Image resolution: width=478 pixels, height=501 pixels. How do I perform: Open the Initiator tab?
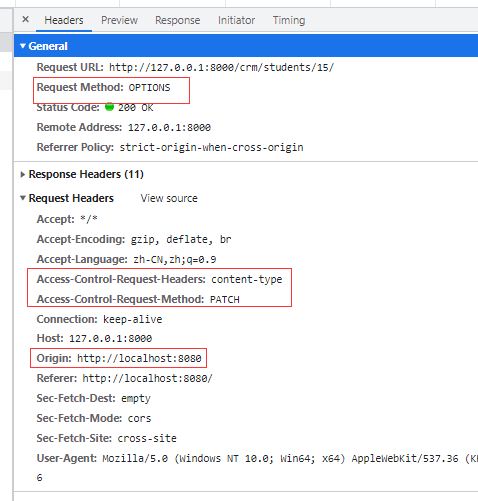coord(236,20)
